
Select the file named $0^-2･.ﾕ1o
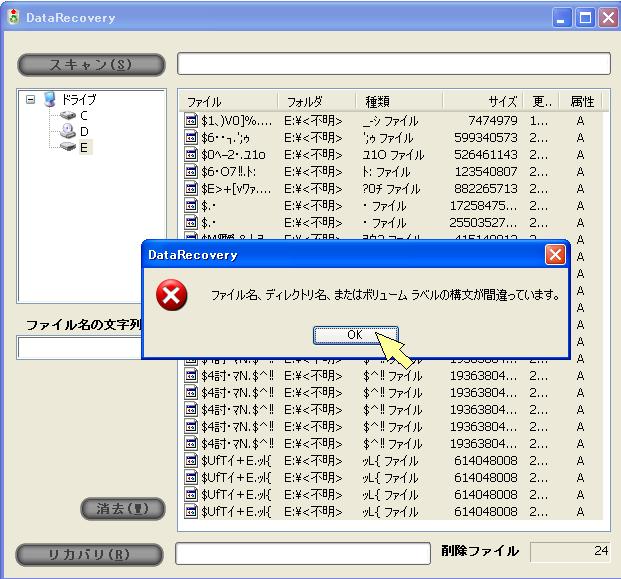pyautogui.click(x=233, y=155)
